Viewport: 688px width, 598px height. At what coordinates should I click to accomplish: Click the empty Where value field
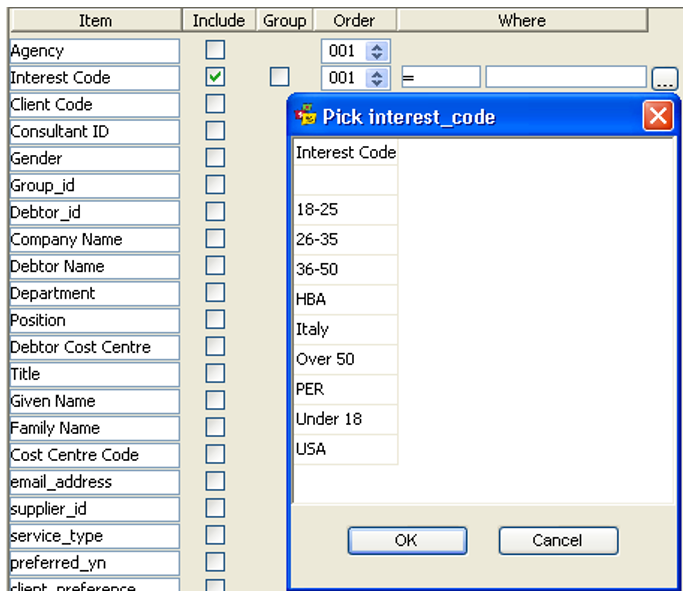[566, 78]
